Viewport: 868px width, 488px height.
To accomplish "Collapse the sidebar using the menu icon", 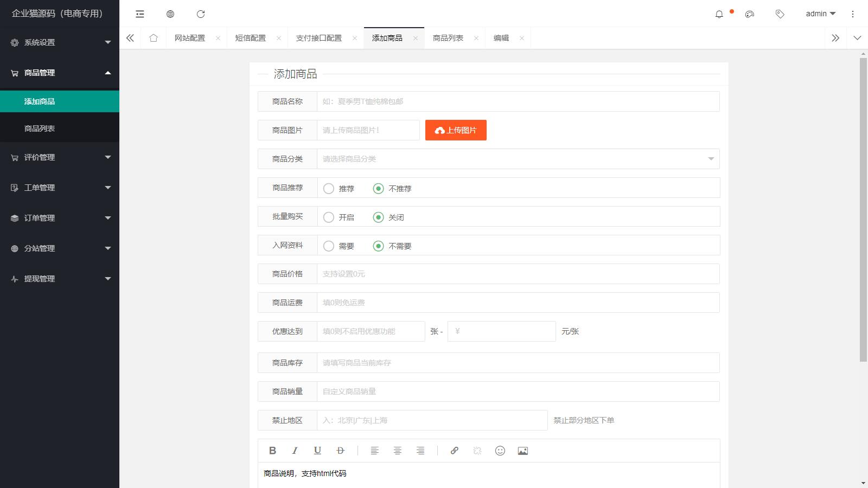I will coord(139,14).
